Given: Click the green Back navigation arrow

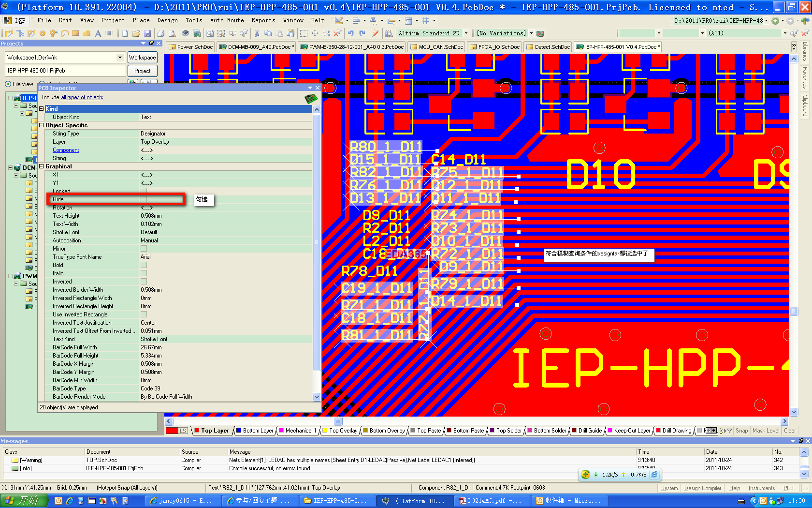Looking at the screenshot, I should (x=775, y=20).
